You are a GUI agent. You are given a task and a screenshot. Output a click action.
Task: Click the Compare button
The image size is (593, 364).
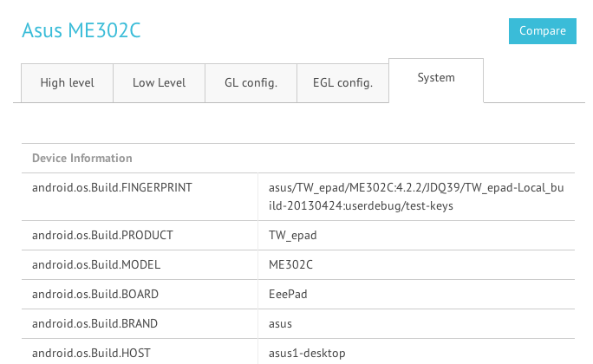(x=542, y=30)
